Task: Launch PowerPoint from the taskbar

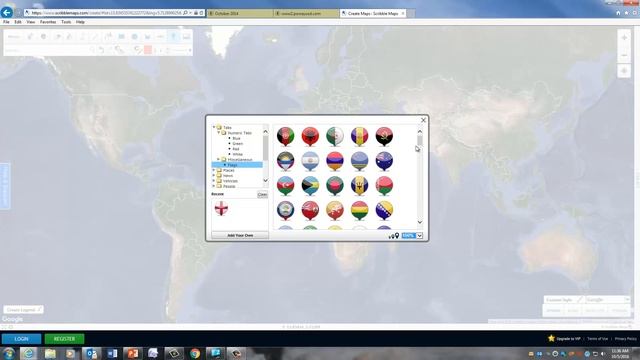Action: pyautogui.click(x=133, y=353)
